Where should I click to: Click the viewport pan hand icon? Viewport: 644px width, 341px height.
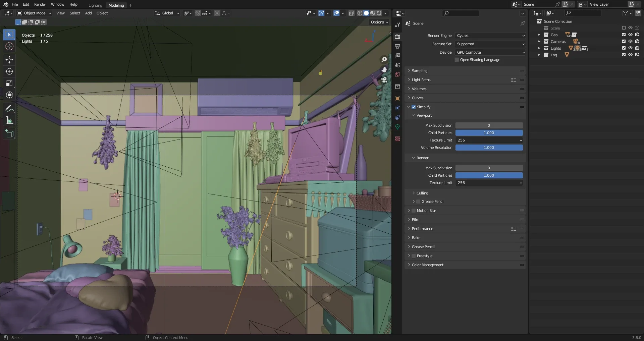[x=384, y=70]
